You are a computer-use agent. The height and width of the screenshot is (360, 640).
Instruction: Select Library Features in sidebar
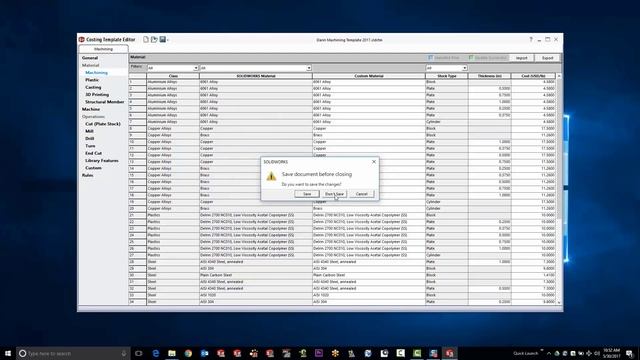[x=102, y=161]
